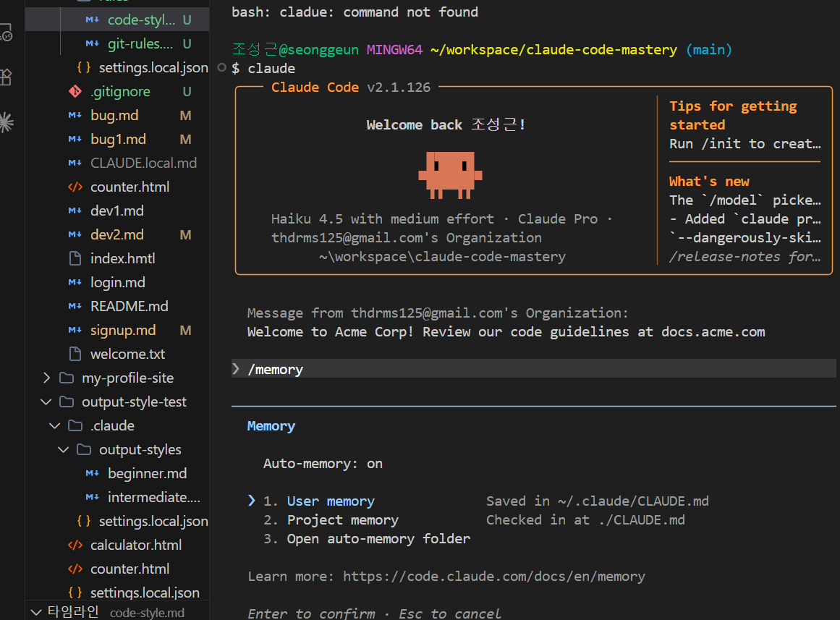
Task: Expand the my-profile-site folder chevron
Action: pyautogui.click(x=46, y=378)
